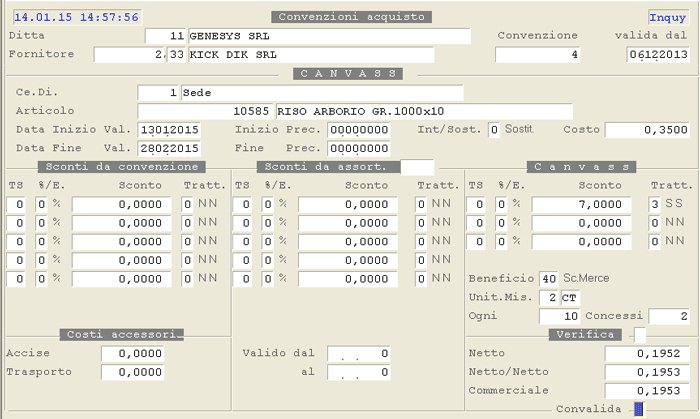Screen dimensions: 700x419
Task: Select the Accise cost field
Action: point(133,353)
